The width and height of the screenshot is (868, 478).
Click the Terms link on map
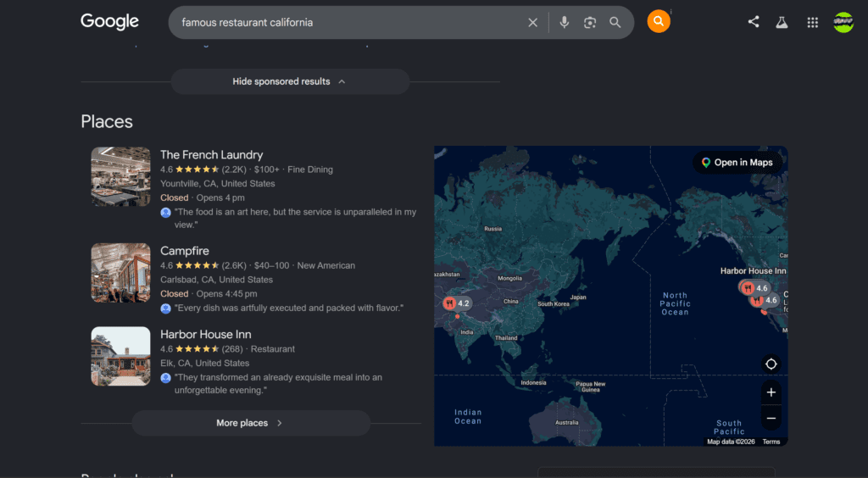pyautogui.click(x=771, y=442)
